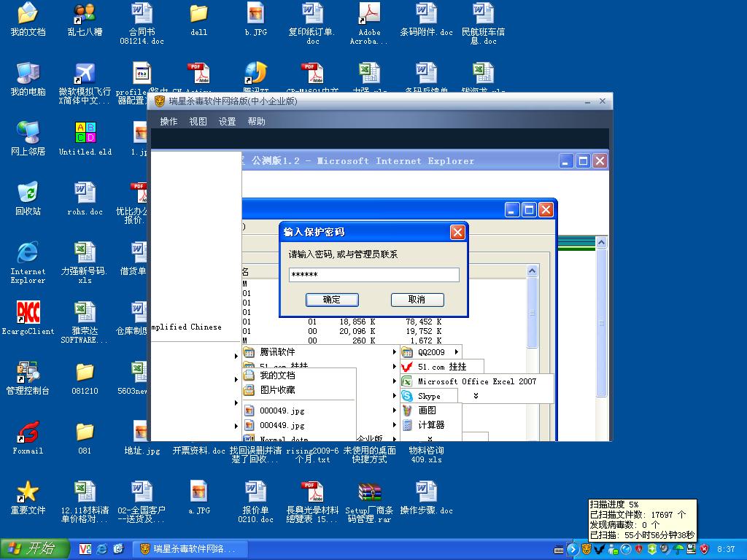
Task: Open 图片收藏 folder entry
Action: point(277,390)
